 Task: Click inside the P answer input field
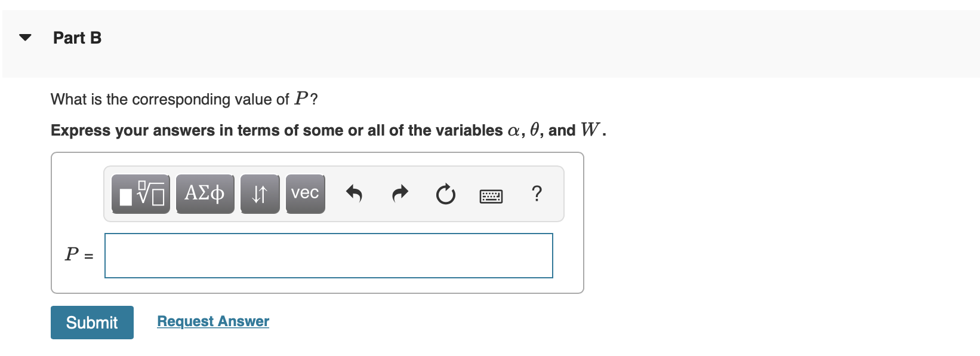(x=329, y=256)
